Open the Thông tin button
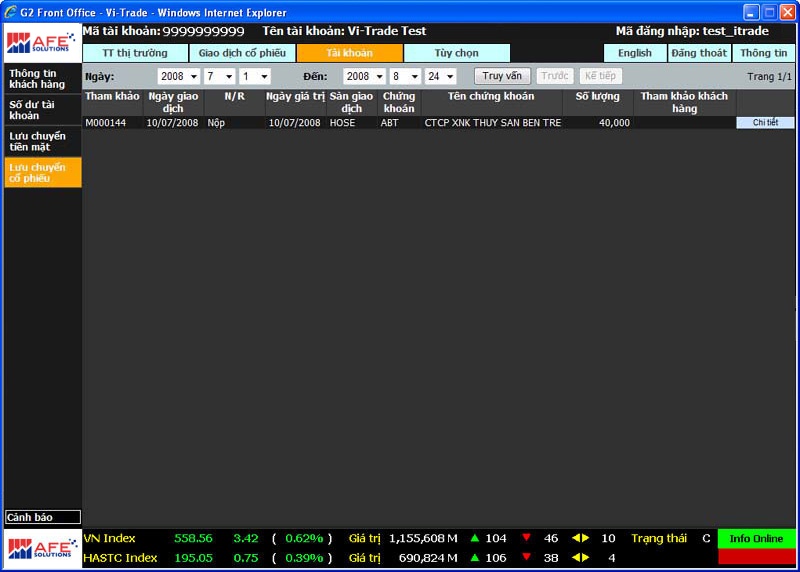Viewport: 800px width, 572px height. pyautogui.click(x=763, y=53)
